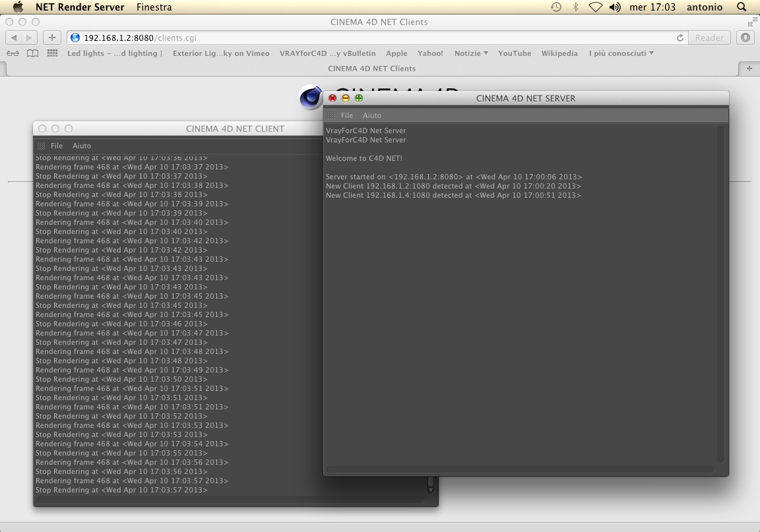This screenshot has width=760, height=532.
Task: Open the Exterior Lig...ky on Vimeo bookmark
Action: point(221,53)
